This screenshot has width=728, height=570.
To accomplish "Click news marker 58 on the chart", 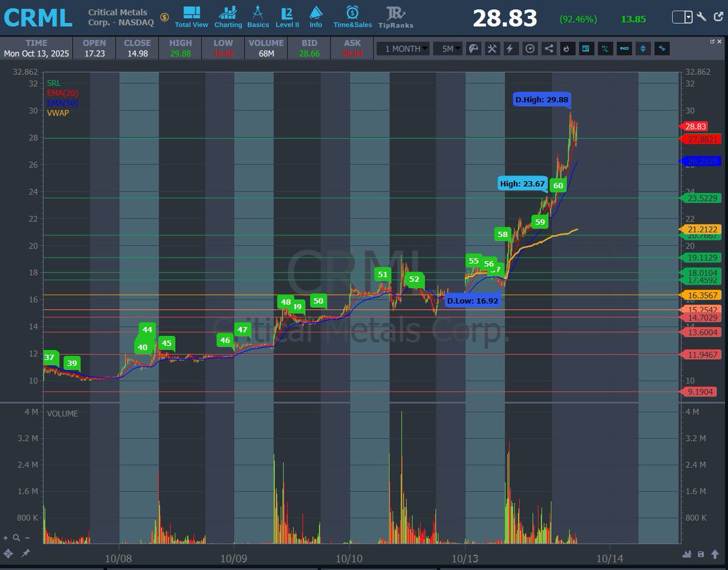I will [x=502, y=234].
